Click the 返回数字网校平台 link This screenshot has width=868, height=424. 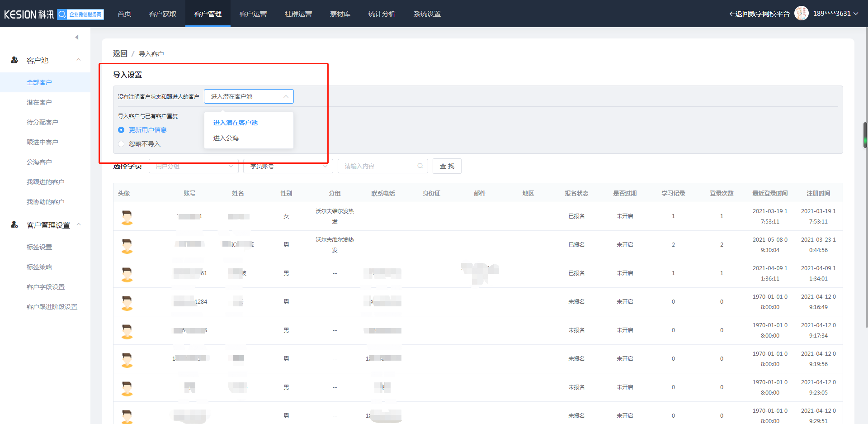(759, 14)
